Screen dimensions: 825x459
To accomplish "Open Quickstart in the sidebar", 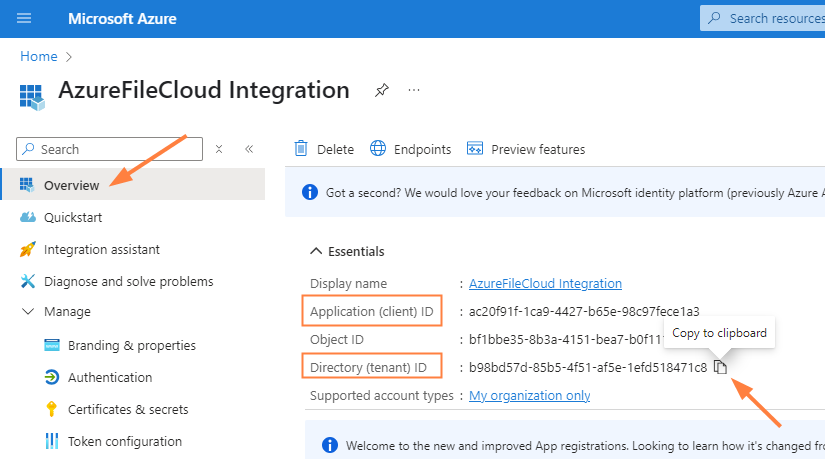I will pos(72,217).
